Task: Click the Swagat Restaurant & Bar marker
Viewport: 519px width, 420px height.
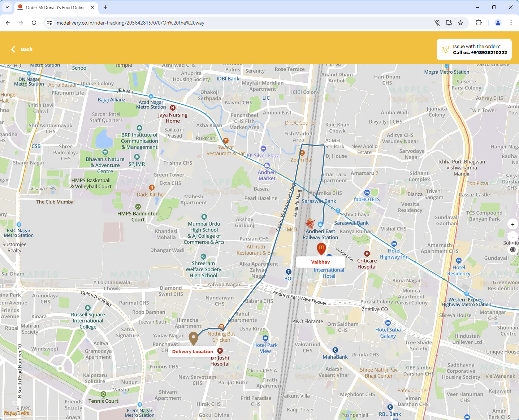Action: (226, 140)
